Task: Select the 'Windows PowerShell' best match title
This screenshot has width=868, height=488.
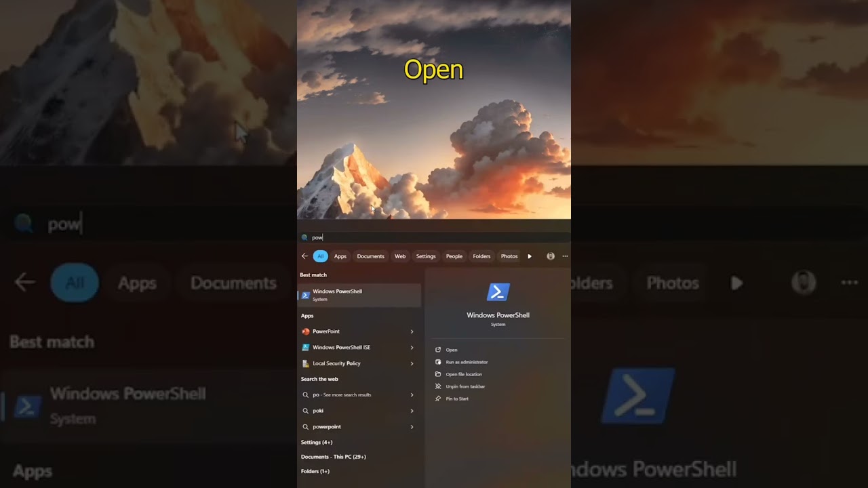Action: pyautogui.click(x=337, y=291)
